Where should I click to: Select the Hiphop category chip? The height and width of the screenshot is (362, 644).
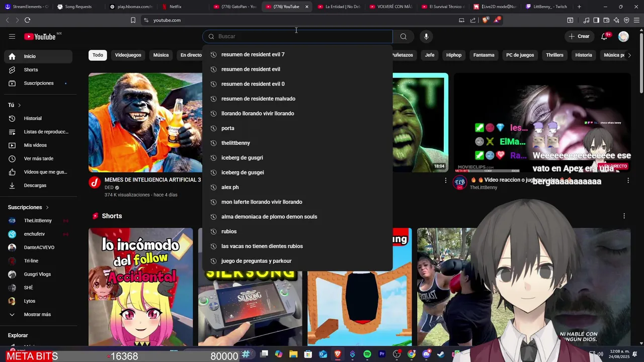point(454,55)
